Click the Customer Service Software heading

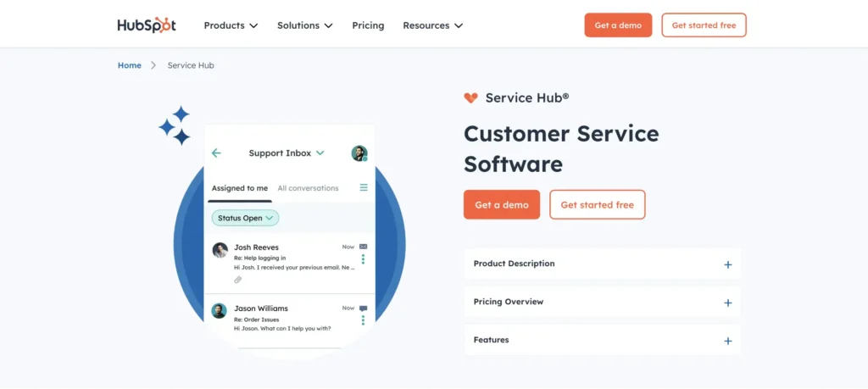tap(561, 149)
